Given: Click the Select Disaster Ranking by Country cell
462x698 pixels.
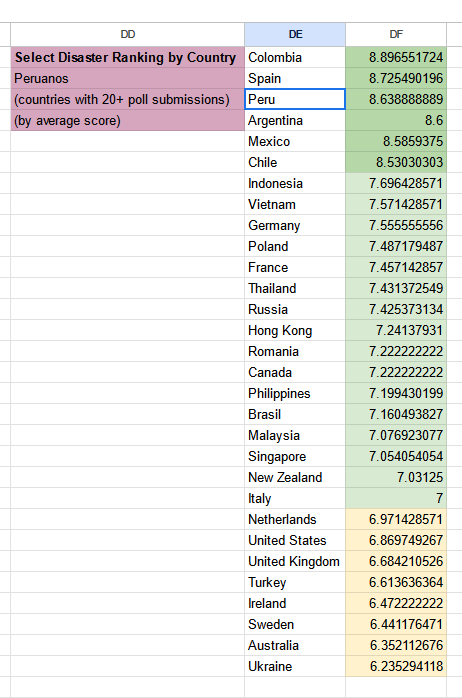Looking at the screenshot, I should tap(128, 57).
